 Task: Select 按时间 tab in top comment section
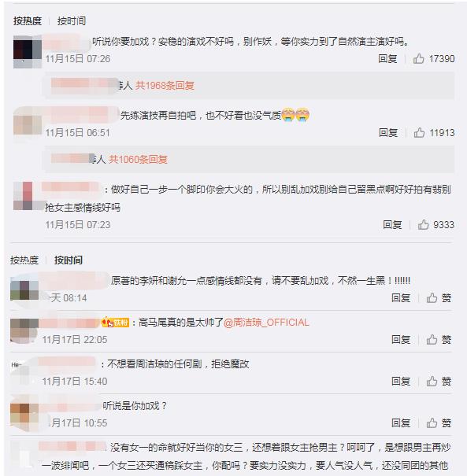tap(72, 21)
